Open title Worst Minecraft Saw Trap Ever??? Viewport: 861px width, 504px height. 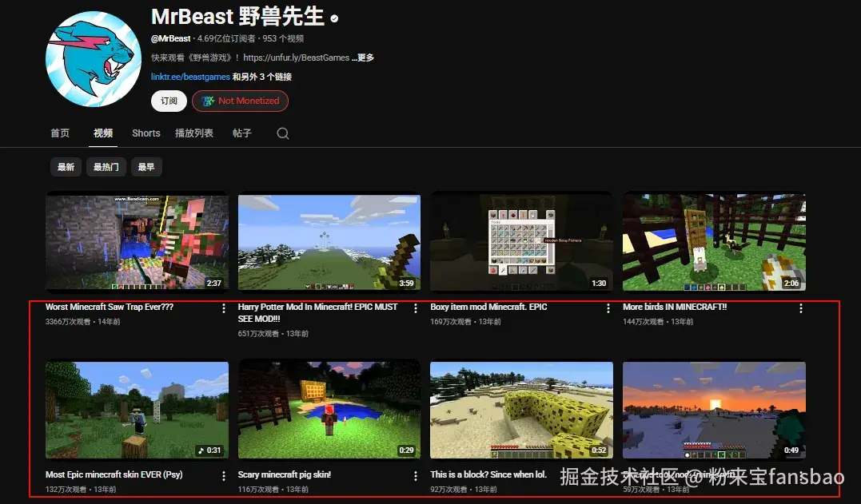click(110, 308)
